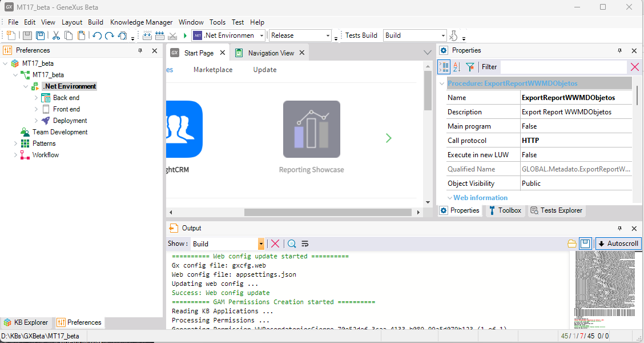Switch to the Tests Explorer tab

click(x=557, y=210)
